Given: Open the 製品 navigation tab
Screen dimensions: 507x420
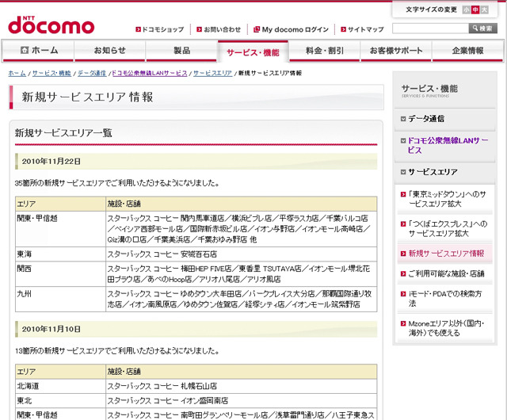Looking at the screenshot, I should 181,51.
